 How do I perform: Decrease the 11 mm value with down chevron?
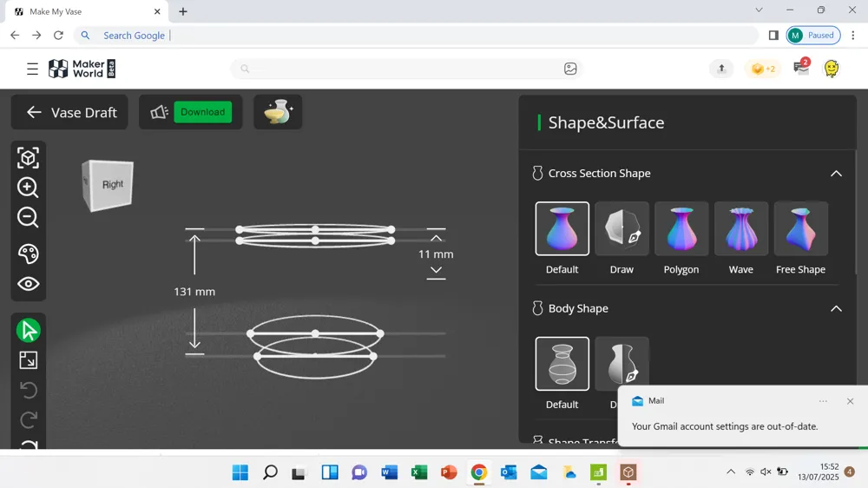pyautogui.click(x=437, y=270)
